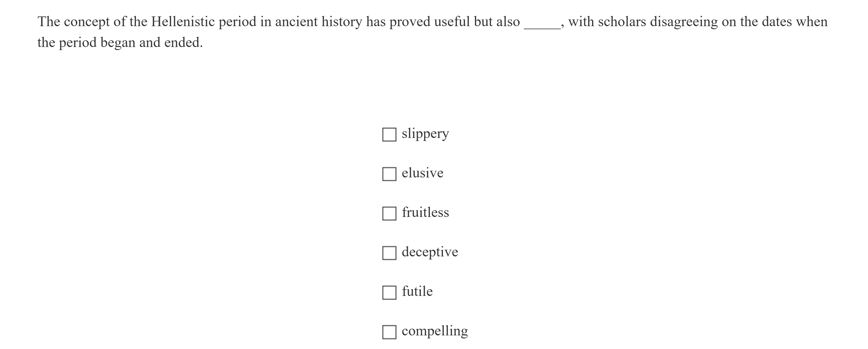Screen dimensions: 868x349
Task: Click the deceptive answer label
Action: tap(430, 252)
